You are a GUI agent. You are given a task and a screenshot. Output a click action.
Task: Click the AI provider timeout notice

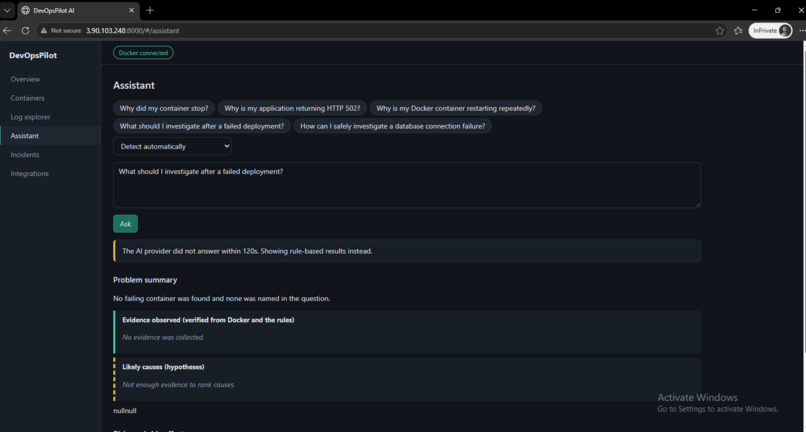[407, 251]
